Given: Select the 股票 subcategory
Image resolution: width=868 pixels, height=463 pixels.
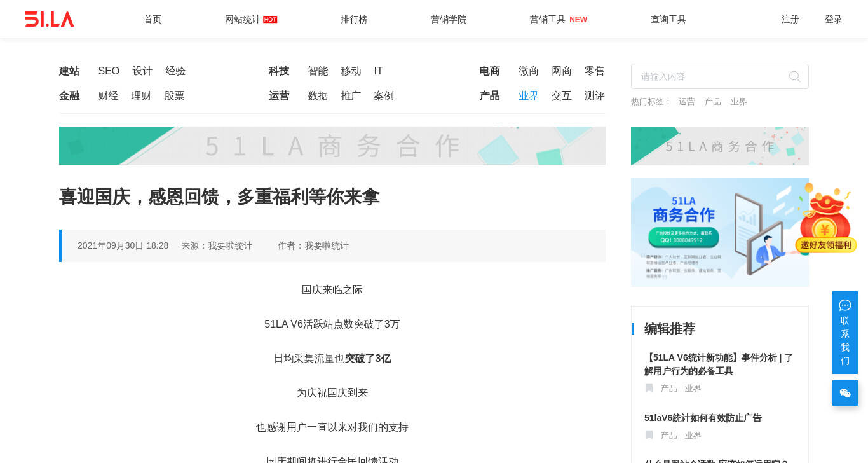Looking at the screenshot, I should click(174, 96).
